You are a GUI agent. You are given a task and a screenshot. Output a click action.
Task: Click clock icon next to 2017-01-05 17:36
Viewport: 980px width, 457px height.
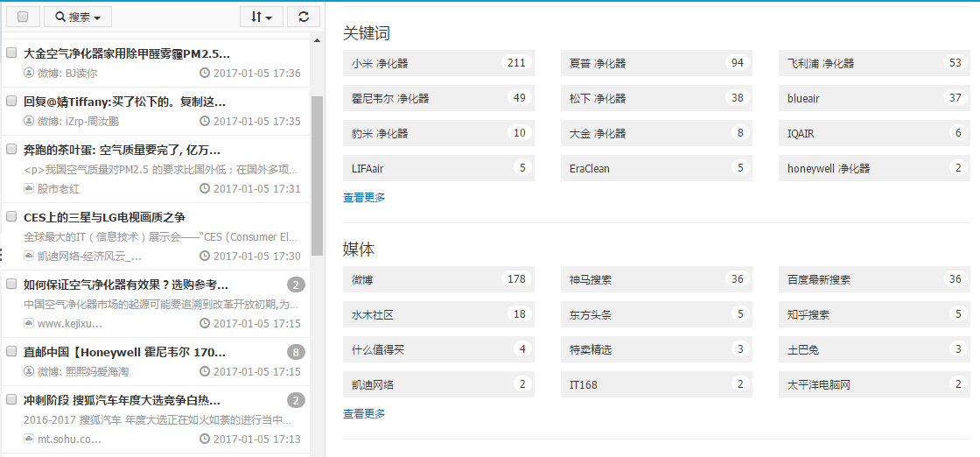205,74
